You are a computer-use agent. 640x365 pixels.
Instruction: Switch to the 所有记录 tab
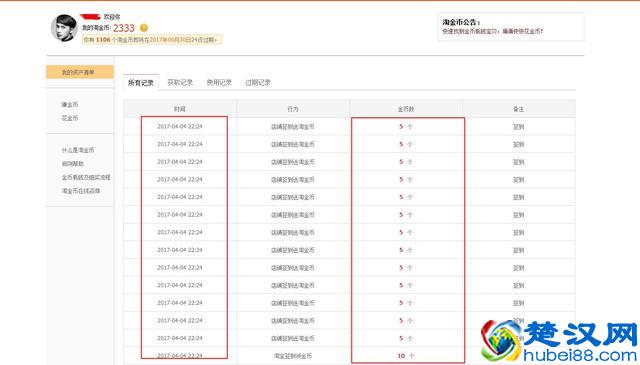click(x=141, y=82)
